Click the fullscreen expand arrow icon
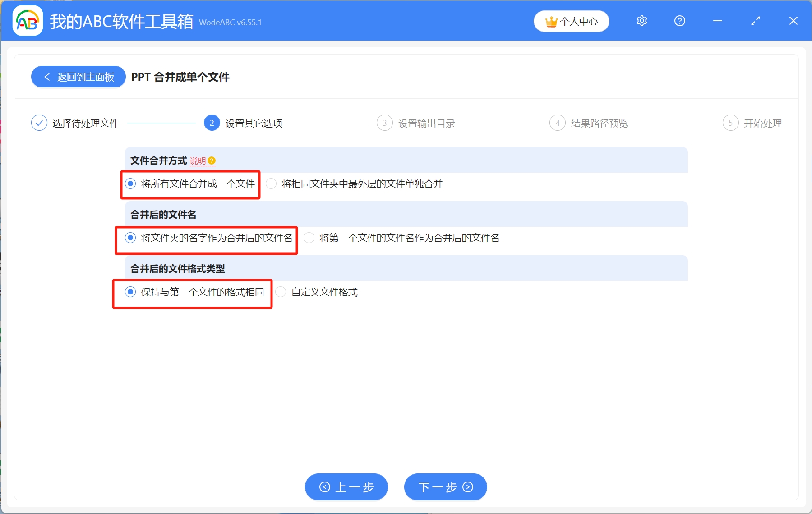The width and height of the screenshot is (812, 514). (755, 21)
